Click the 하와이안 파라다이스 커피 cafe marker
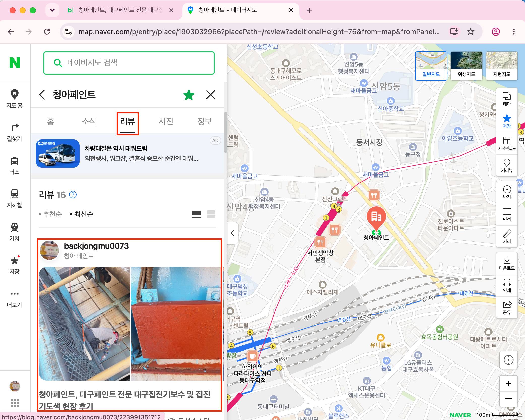Viewport: 525px width, 420px height. tap(252, 356)
